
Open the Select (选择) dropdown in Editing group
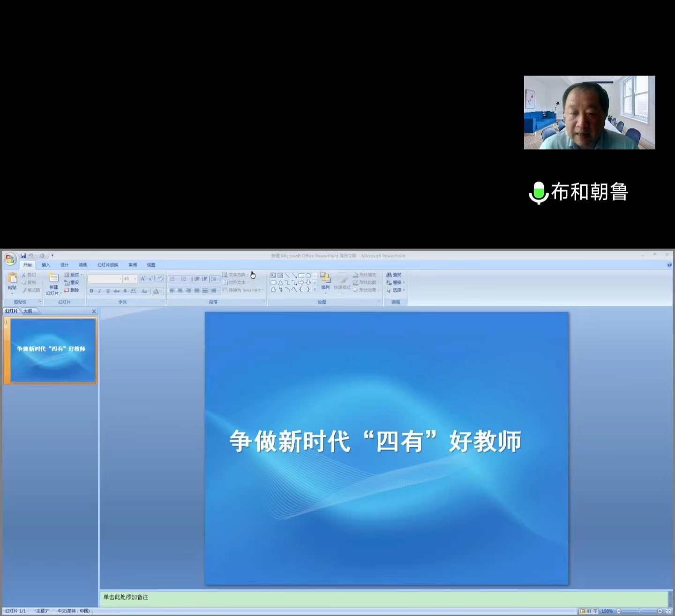[x=397, y=290]
